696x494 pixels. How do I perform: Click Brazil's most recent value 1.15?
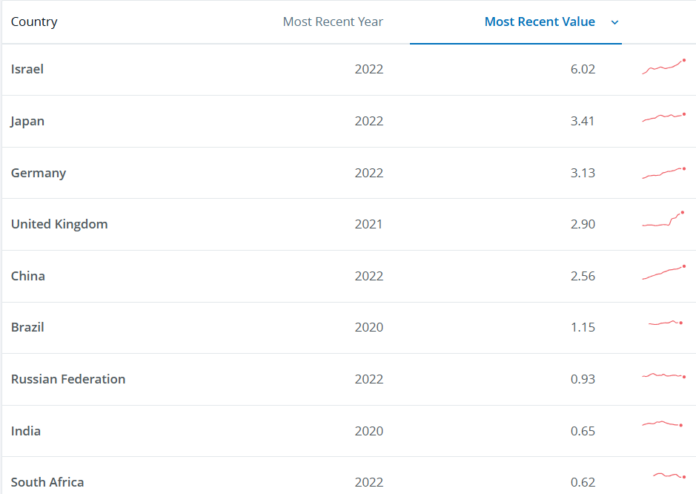click(x=582, y=328)
